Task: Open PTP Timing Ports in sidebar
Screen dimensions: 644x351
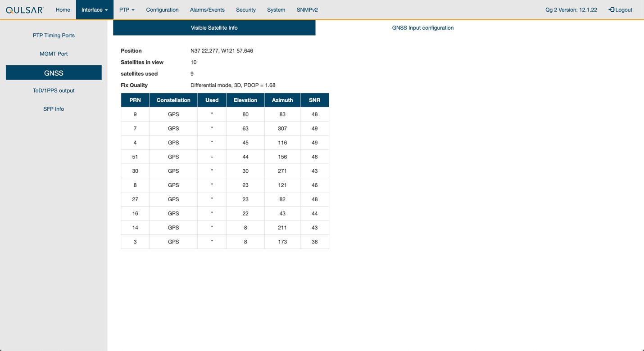Action: [x=54, y=36]
